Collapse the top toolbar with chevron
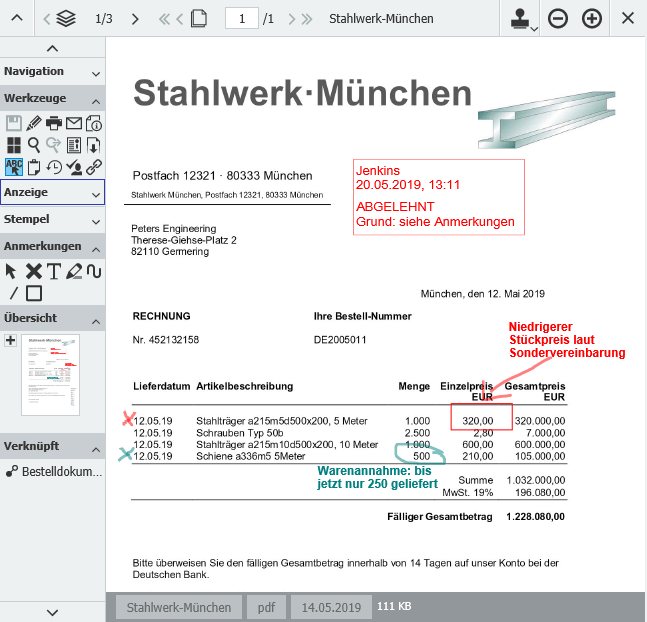The height and width of the screenshot is (622, 647). point(17,18)
